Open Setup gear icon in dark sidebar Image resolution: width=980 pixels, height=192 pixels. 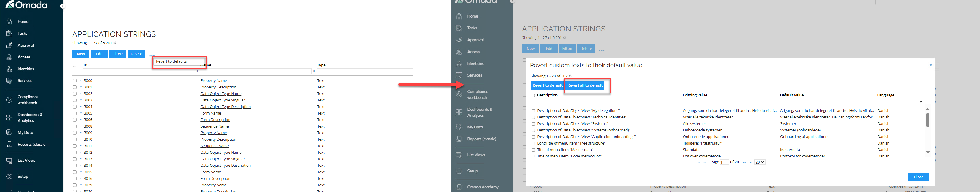click(9, 176)
